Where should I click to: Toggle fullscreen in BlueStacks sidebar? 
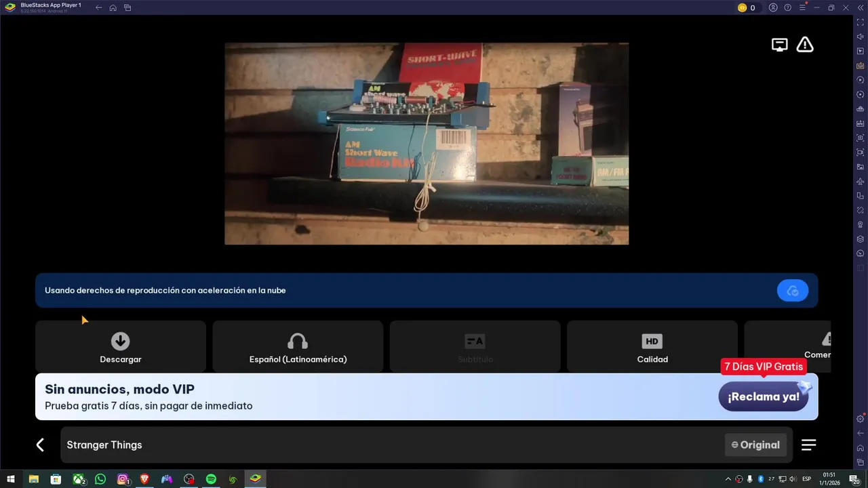pyautogui.click(x=861, y=22)
